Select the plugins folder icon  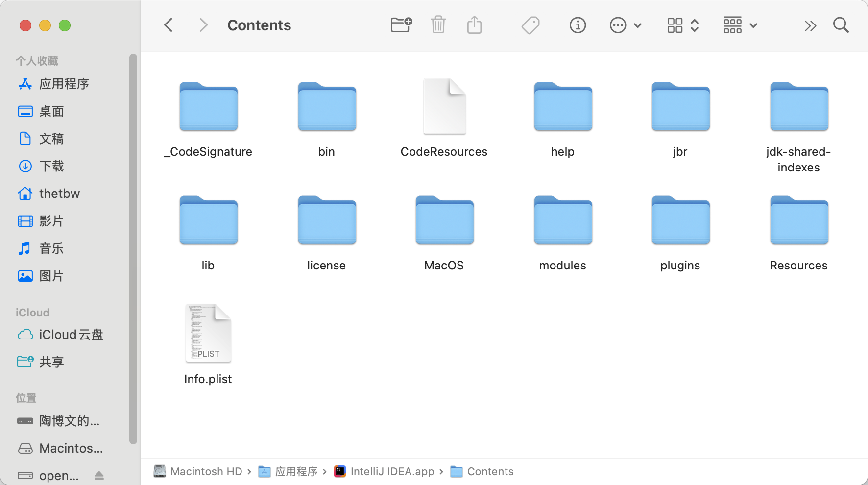[681, 220]
